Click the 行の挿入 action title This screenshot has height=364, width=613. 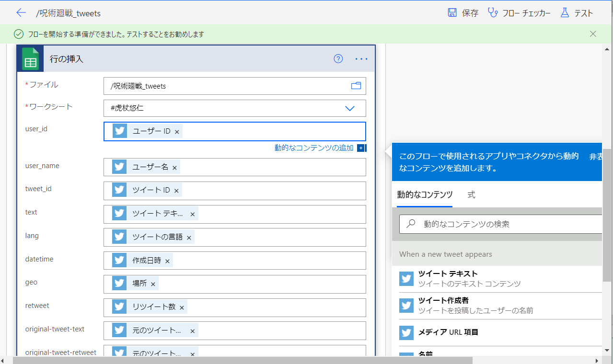(x=67, y=59)
